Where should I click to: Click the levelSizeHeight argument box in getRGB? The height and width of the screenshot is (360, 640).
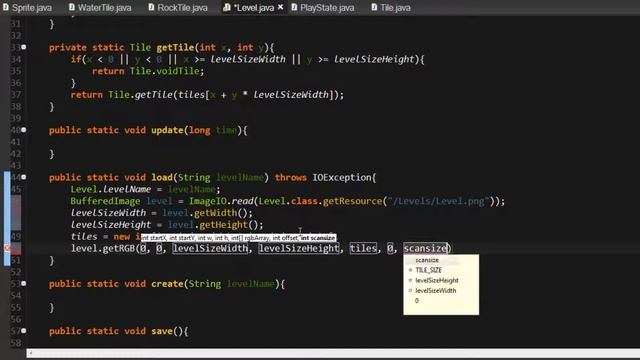pyautogui.click(x=299, y=248)
